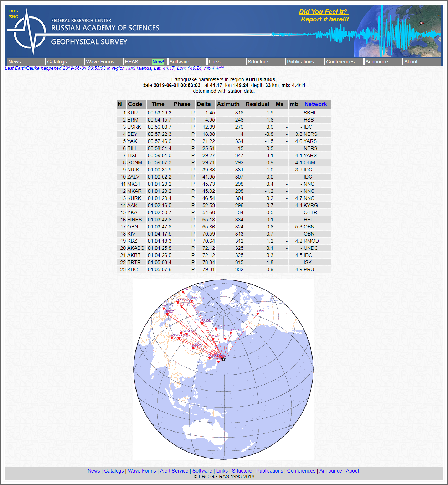This screenshot has height=485, width=448.
Task: Open the last earthquake notice link
Action: pyautogui.click(x=114, y=68)
